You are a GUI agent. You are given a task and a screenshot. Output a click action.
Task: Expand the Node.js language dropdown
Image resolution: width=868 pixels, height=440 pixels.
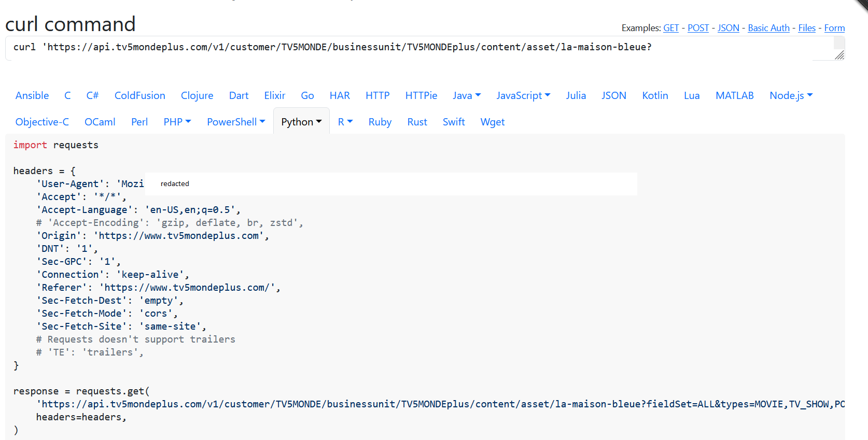point(791,95)
